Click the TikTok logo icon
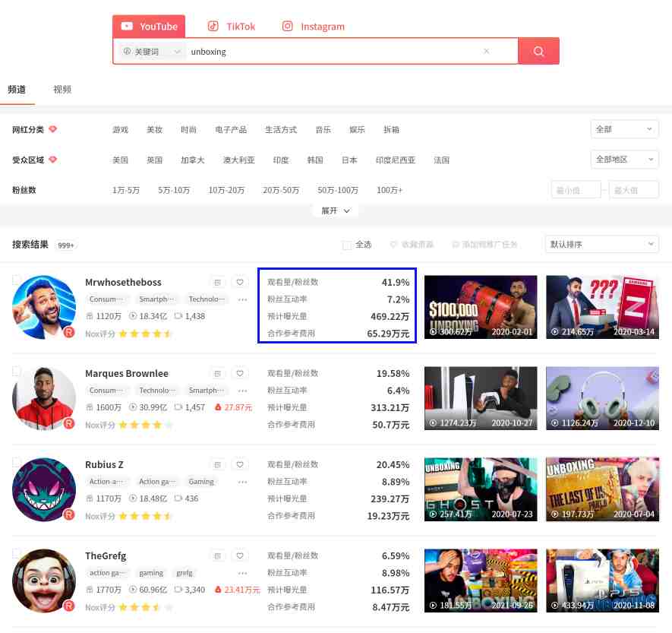 click(213, 26)
